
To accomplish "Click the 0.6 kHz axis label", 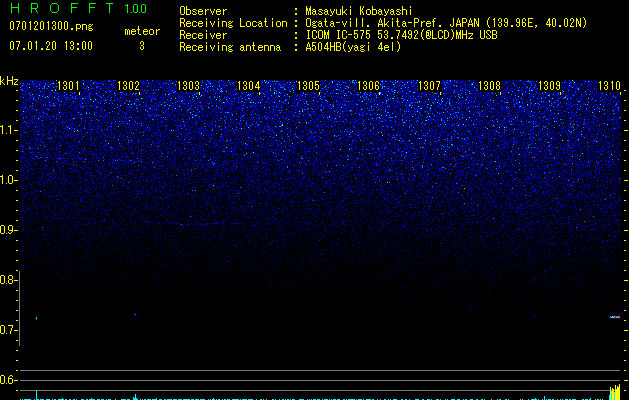I will coord(8,380).
